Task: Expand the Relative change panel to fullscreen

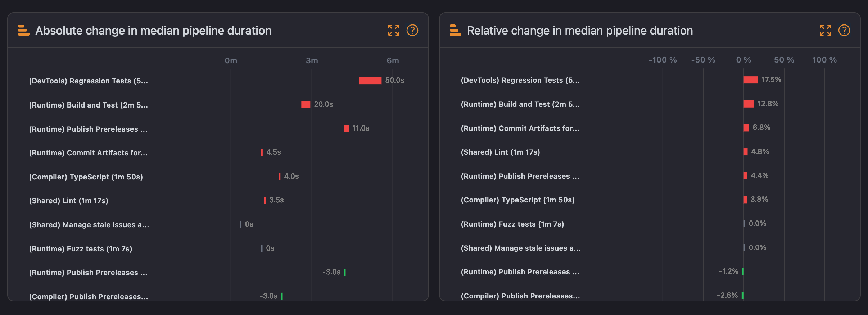Action: click(826, 30)
